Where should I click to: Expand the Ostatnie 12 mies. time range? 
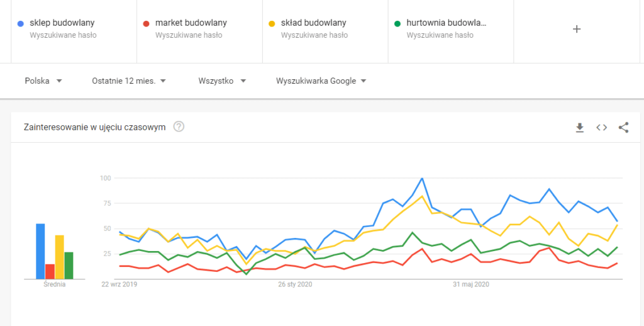coord(128,81)
